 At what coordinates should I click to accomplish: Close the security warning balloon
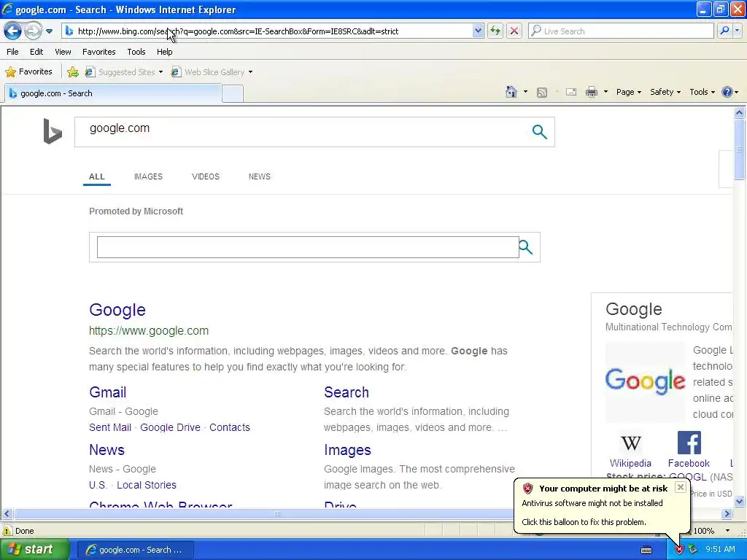coord(681,486)
